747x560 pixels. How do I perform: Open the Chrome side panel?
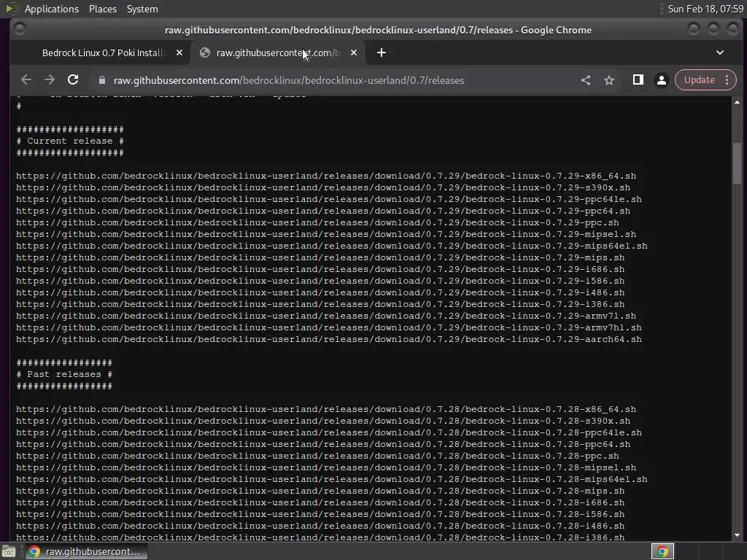click(638, 80)
